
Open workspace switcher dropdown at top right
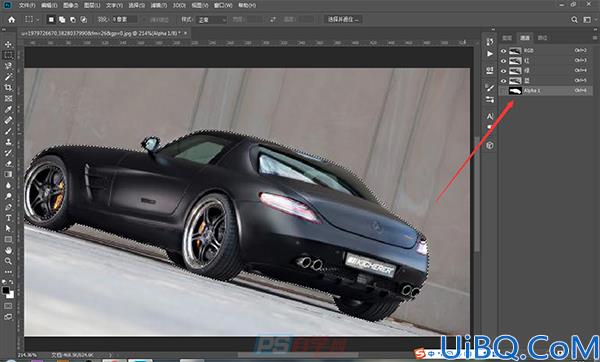coord(589,20)
